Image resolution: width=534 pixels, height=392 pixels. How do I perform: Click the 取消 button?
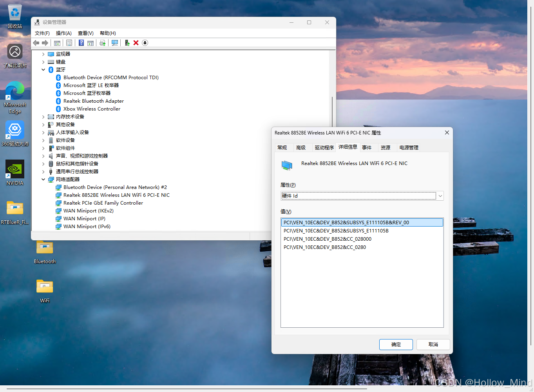pos(433,344)
